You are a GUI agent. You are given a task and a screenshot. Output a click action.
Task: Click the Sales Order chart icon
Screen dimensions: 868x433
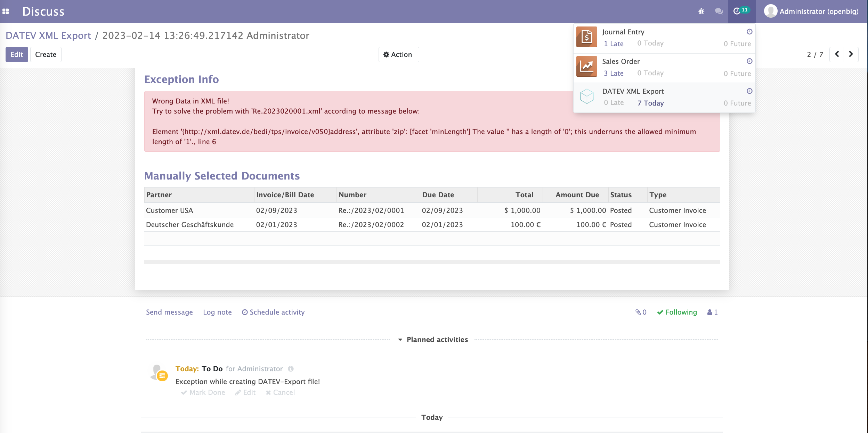click(586, 66)
